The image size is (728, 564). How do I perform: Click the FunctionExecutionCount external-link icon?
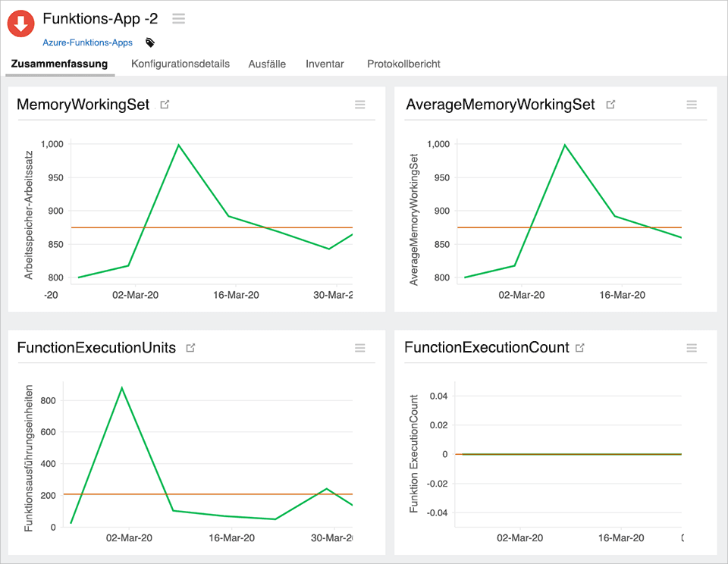point(580,347)
